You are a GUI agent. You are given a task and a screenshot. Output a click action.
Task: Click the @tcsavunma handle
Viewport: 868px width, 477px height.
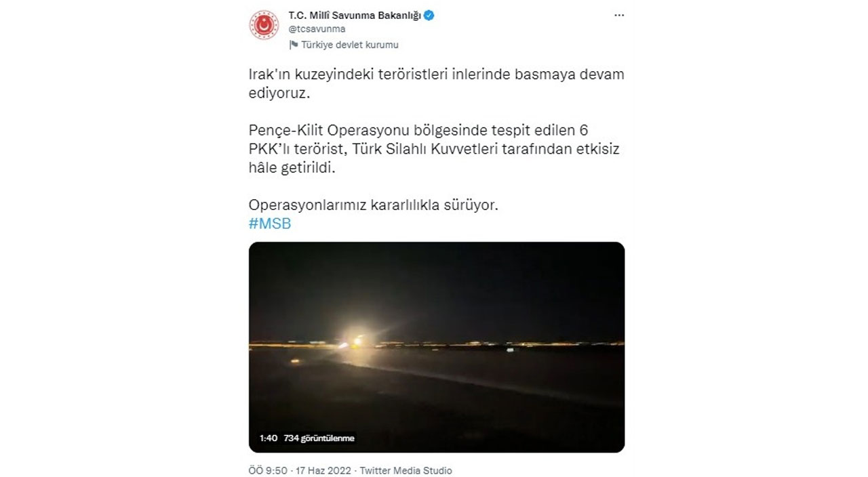tap(317, 29)
